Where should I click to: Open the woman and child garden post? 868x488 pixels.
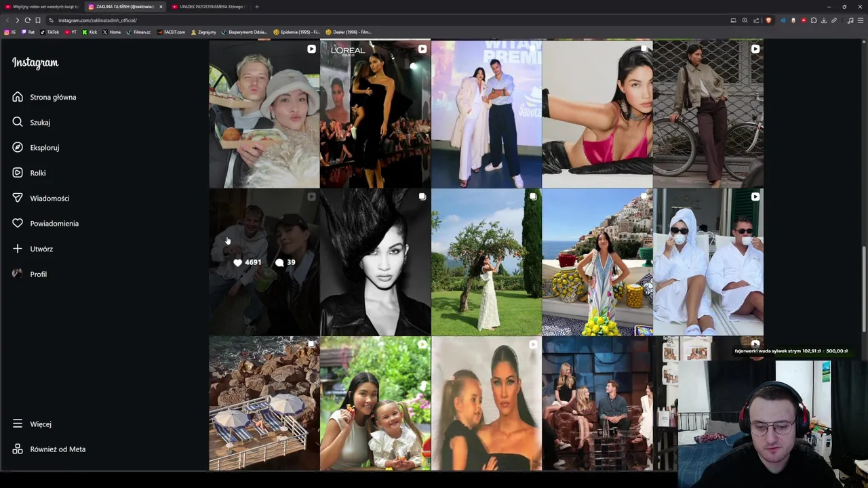(x=375, y=403)
